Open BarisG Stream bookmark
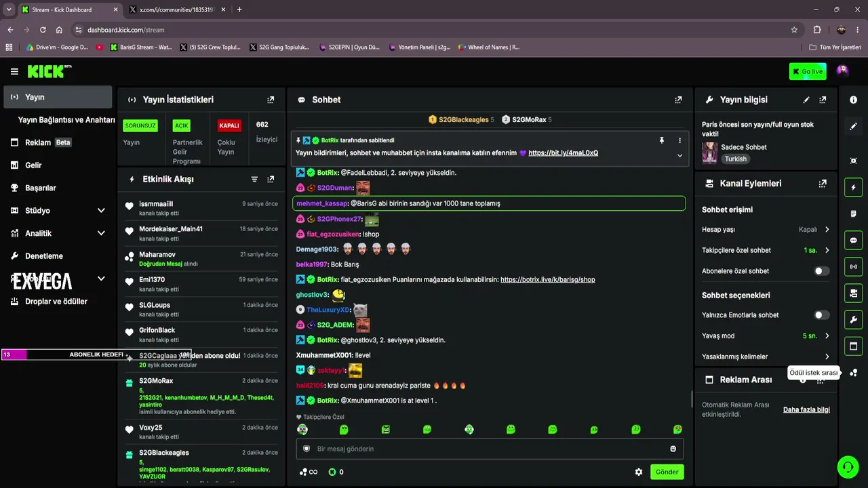The image size is (868, 488). (140, 47)
